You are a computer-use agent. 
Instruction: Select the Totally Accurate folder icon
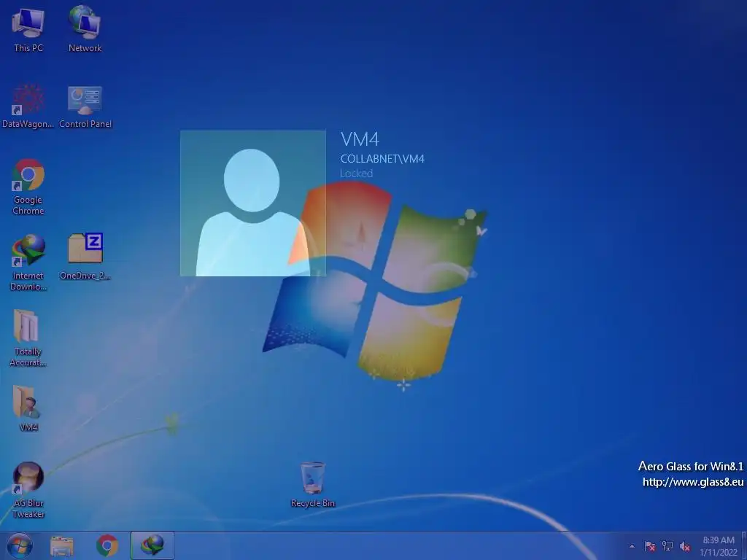28,338
